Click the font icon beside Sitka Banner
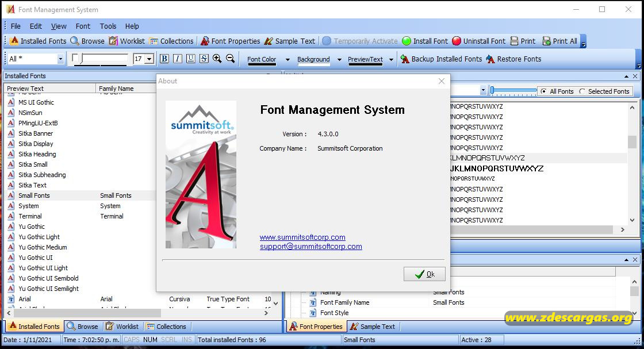The width and height of the screenshot is (644, 349). point(11,133)
